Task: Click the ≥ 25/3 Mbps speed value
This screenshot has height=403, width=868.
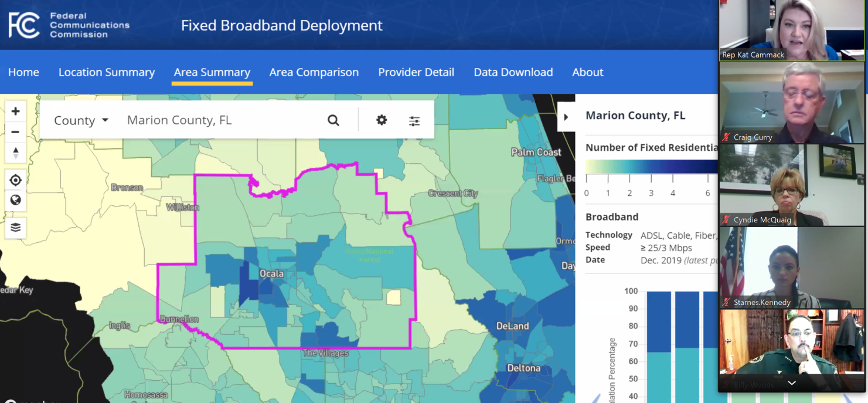Action: (666, 248)
